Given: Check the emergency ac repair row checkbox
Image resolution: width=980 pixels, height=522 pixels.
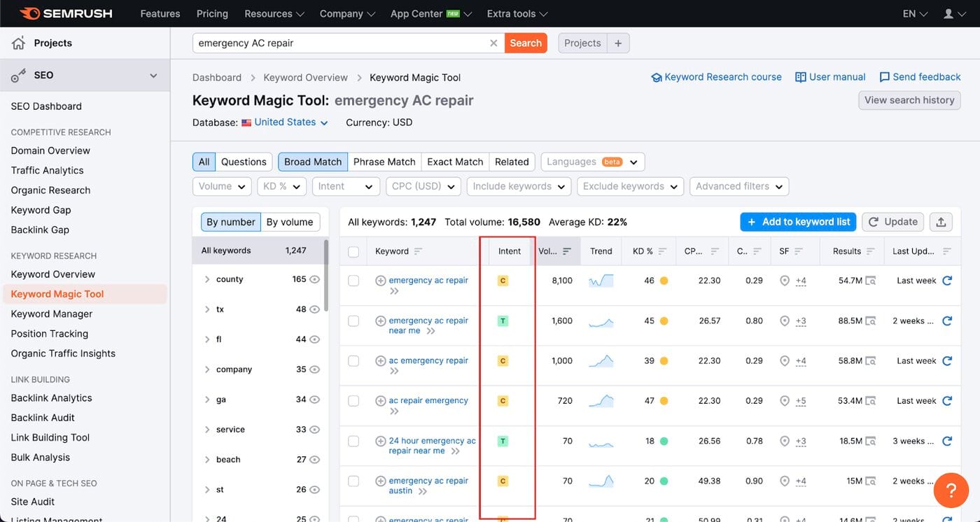Looking at the screenshot, I should [x=353, y=281].
